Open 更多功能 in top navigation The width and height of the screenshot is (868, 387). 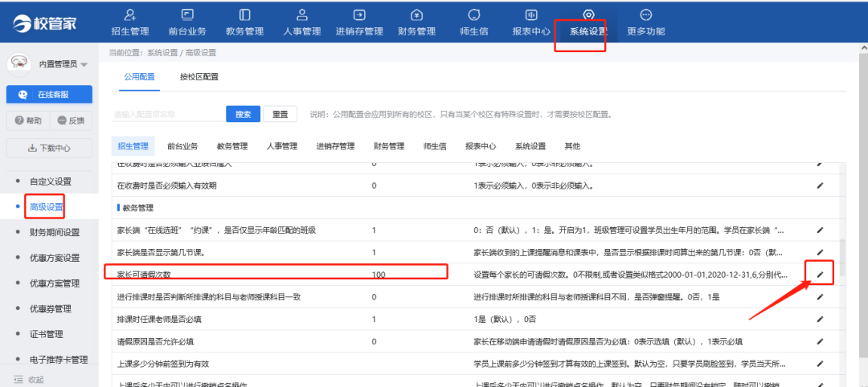(x=646, y=22)
